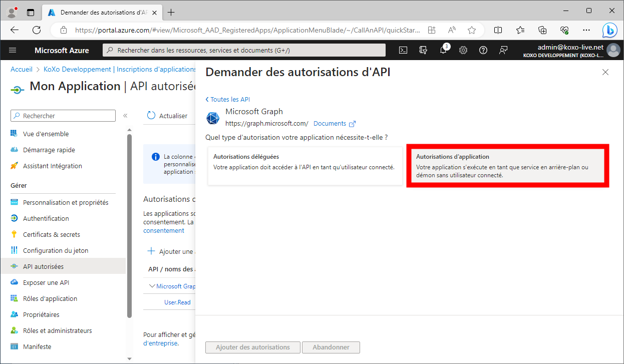
Task: Click the Actualiser refresh icon
Action: click(x=151, y=116)
